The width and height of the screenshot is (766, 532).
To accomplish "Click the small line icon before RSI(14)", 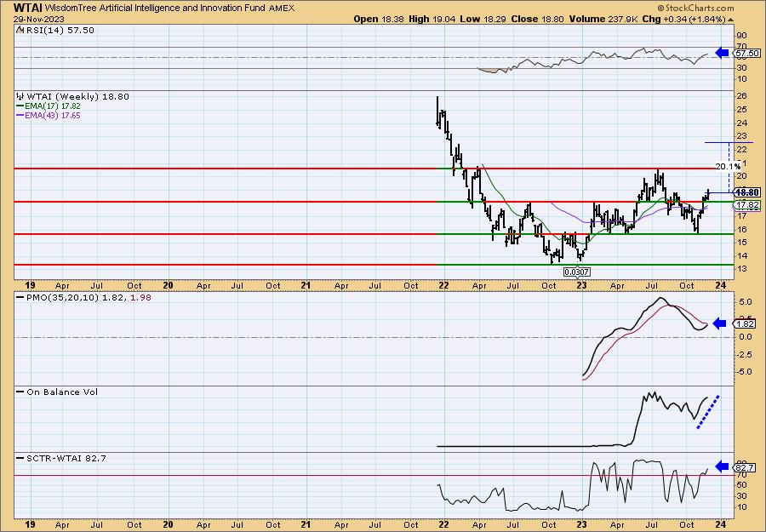I will tap(20, 30).
